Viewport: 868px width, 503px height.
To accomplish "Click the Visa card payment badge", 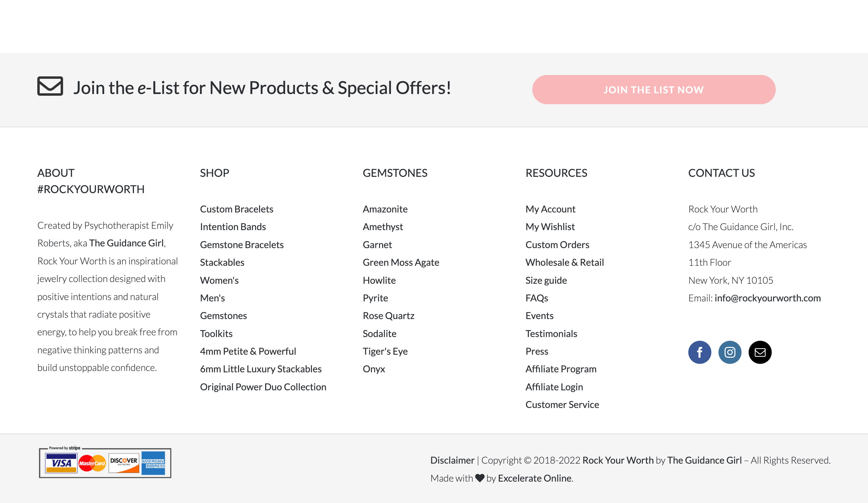I will pos(61,463).
